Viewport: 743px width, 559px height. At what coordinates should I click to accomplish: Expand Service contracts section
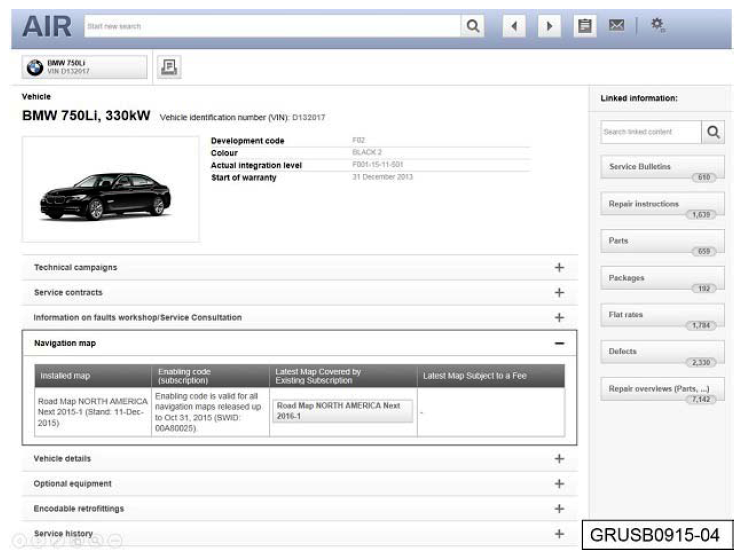pyautogui.click(x=299, y=293)
